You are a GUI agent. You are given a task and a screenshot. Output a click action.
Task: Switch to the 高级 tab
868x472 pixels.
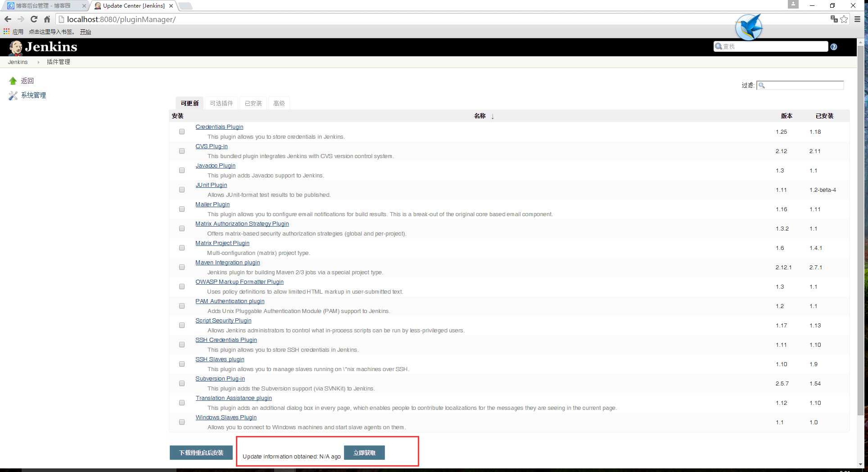(279, 103)
